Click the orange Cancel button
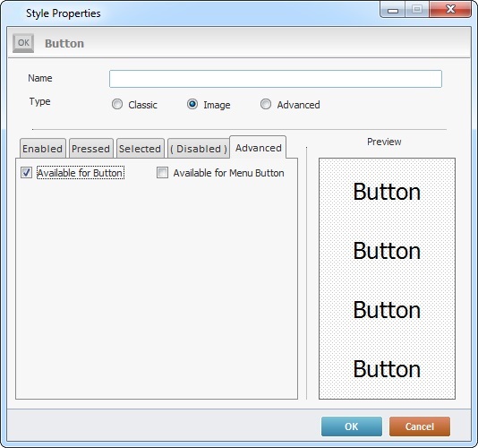The height and width of the screenshot is (448, 478). (x=420, y=426)
